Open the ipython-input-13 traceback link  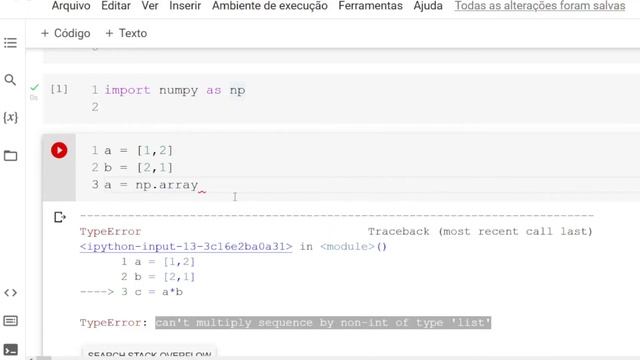coord(186,247)
